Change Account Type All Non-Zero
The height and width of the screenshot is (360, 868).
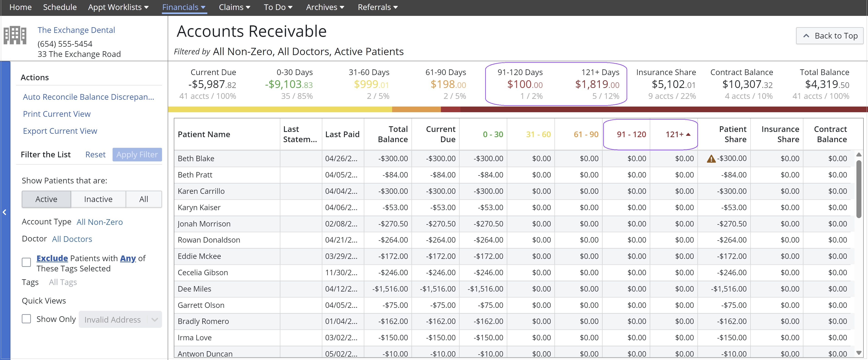pos(100,222)
